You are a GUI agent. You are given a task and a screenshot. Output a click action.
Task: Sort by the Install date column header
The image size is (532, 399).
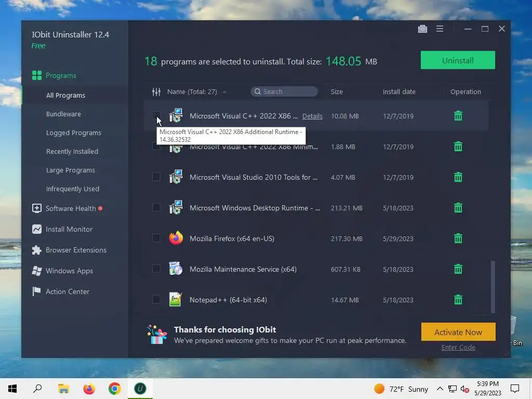[399, 91]
